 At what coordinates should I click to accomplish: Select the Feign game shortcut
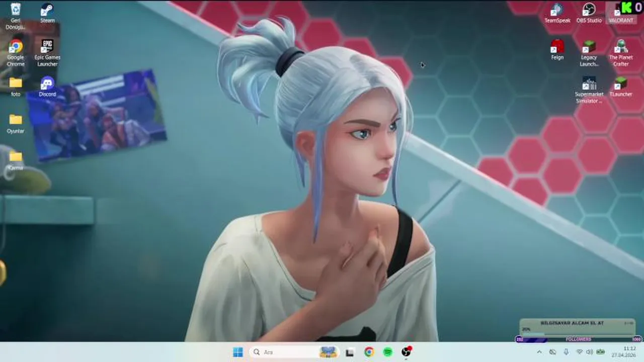pyautogui.click(x=557, y=50)
